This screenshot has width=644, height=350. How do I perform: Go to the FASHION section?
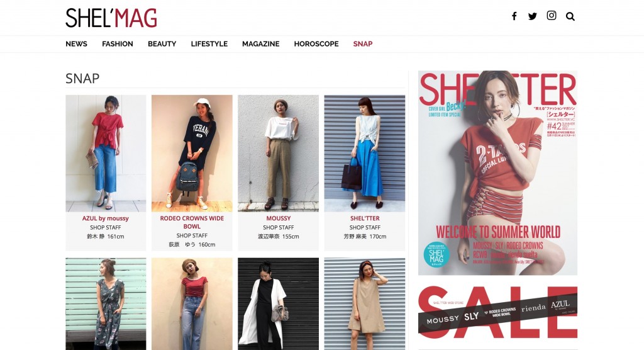[118, 44]
